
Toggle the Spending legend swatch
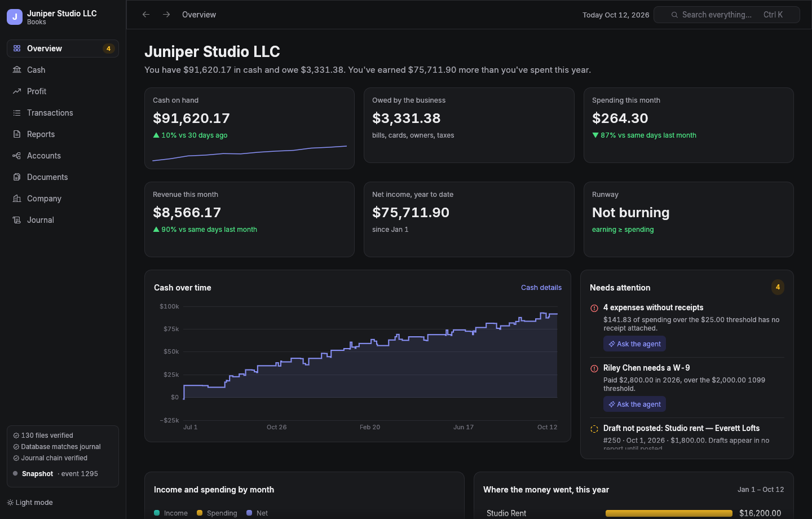(x=200, y=513)
